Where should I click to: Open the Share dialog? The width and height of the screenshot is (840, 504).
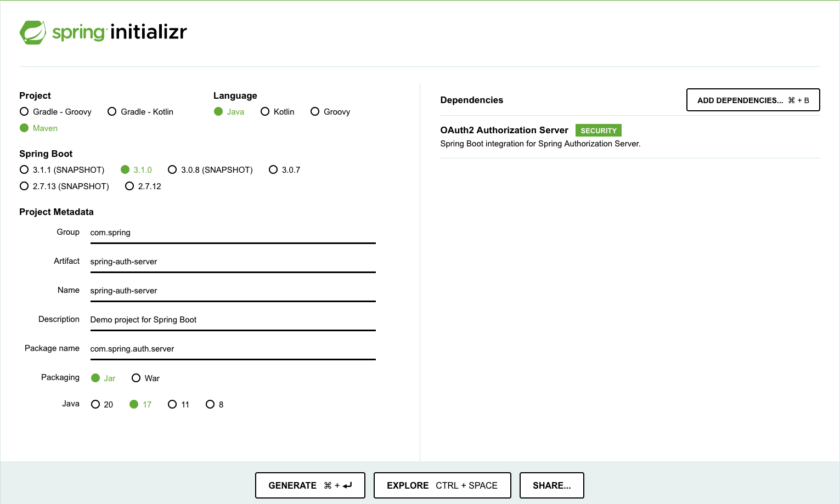pos(551,485)
